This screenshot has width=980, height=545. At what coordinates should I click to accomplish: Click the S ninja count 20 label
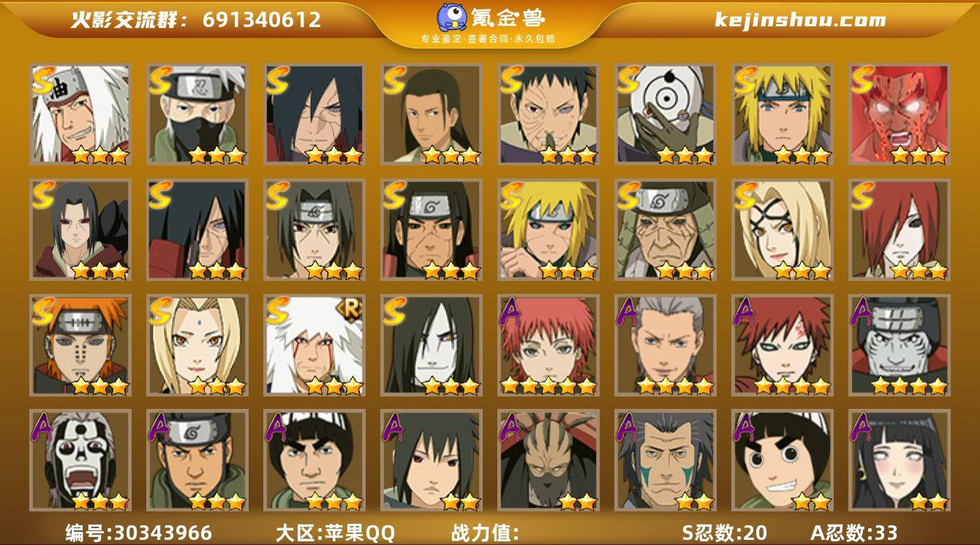pyautogui.click(x=724, y=533)
